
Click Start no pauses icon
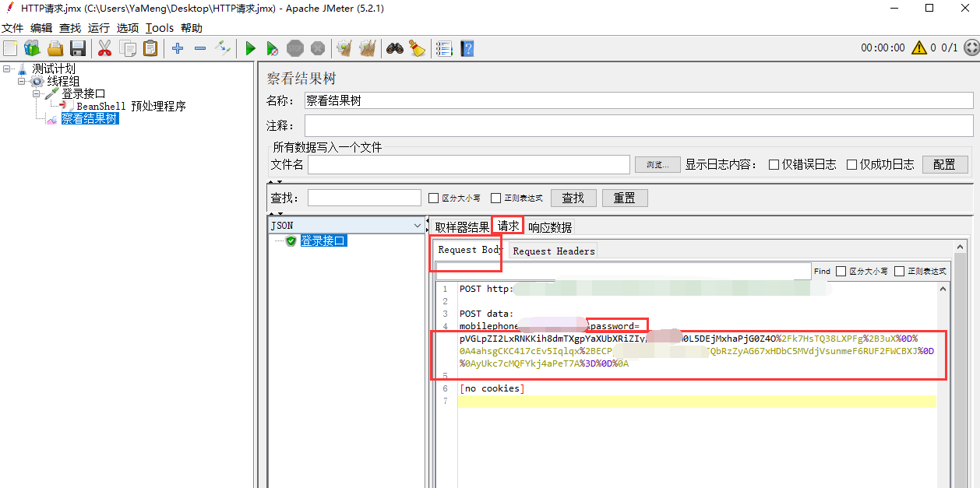click(x=272, y=48)
